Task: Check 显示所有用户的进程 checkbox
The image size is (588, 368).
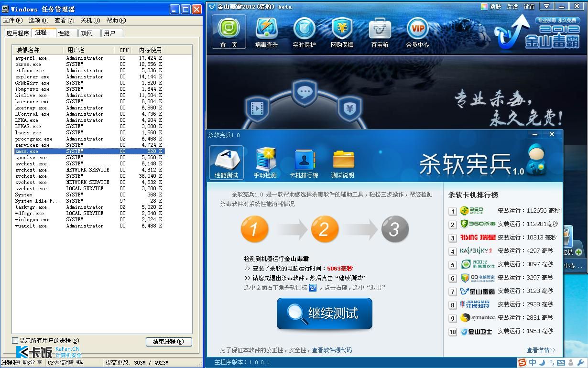Action: tap(15, 340)
